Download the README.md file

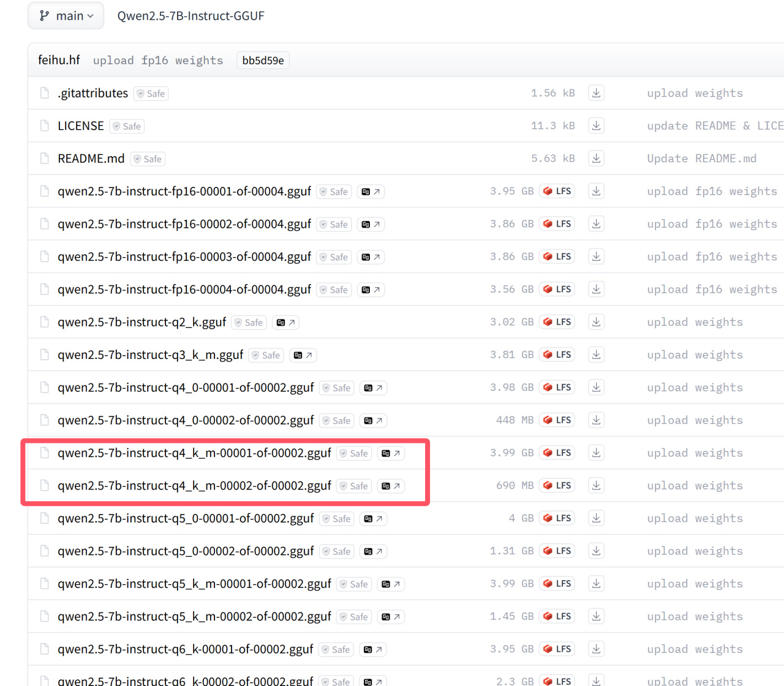(596, 159)
